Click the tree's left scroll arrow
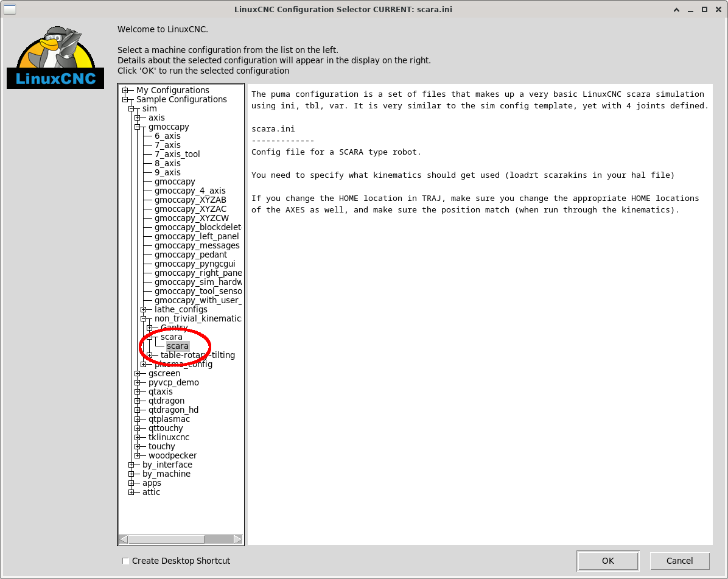 124,539
